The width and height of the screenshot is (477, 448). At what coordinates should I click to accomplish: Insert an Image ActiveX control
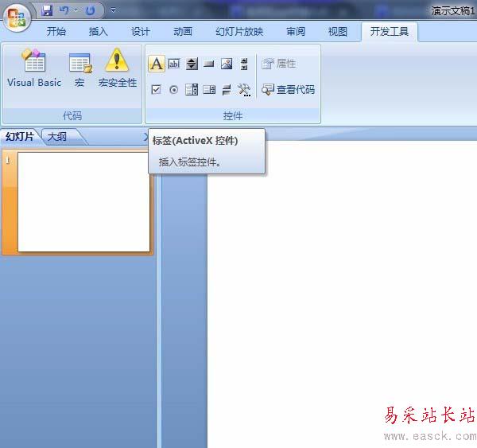point(227,64)
